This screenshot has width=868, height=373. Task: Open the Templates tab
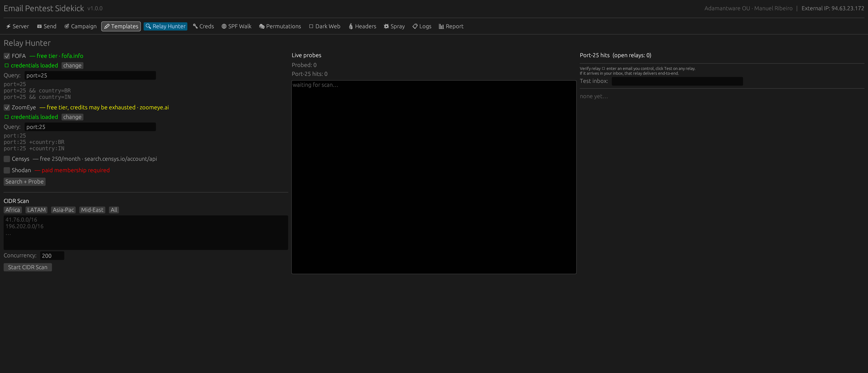pyautogui.click(x=121, y=26)
